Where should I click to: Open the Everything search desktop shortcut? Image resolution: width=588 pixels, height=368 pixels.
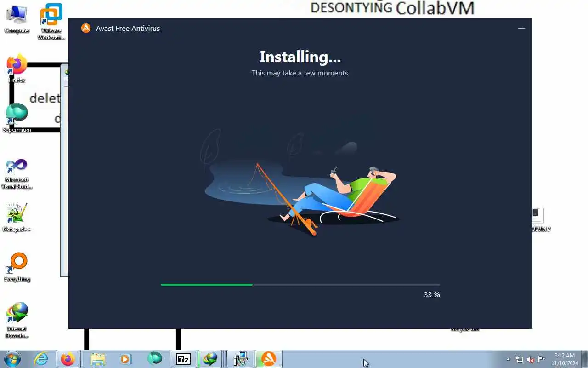(x=17, y=267)
